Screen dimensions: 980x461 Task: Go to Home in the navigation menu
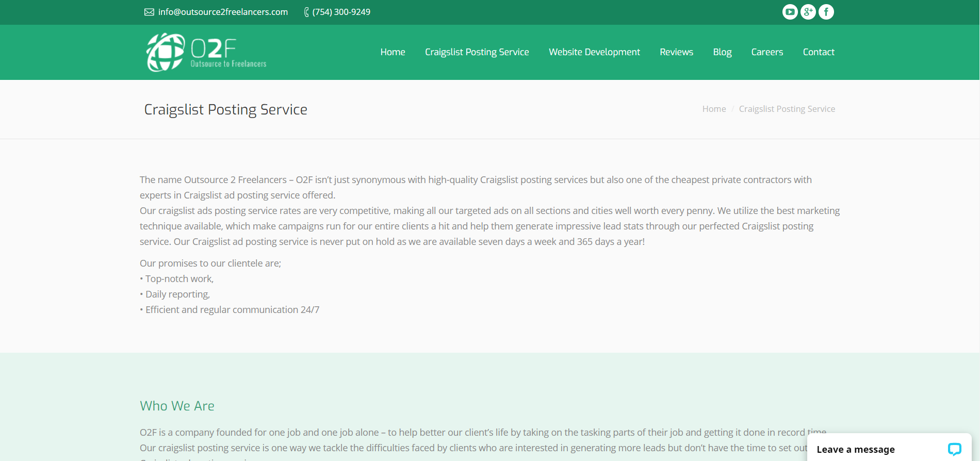393,52
